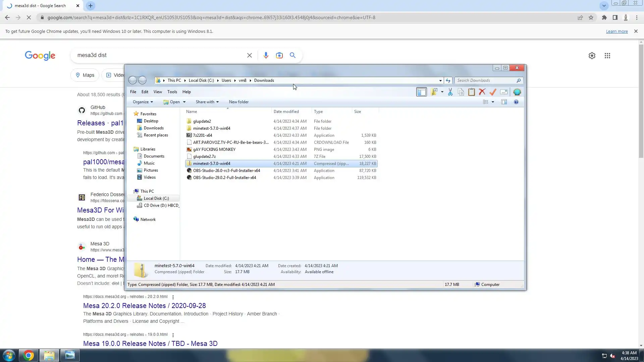Screen dimensions: 644x362
Task: Open Mesa 20.2.0 Release Notes link
Action: pyautogui.click(x=144, y=306)
